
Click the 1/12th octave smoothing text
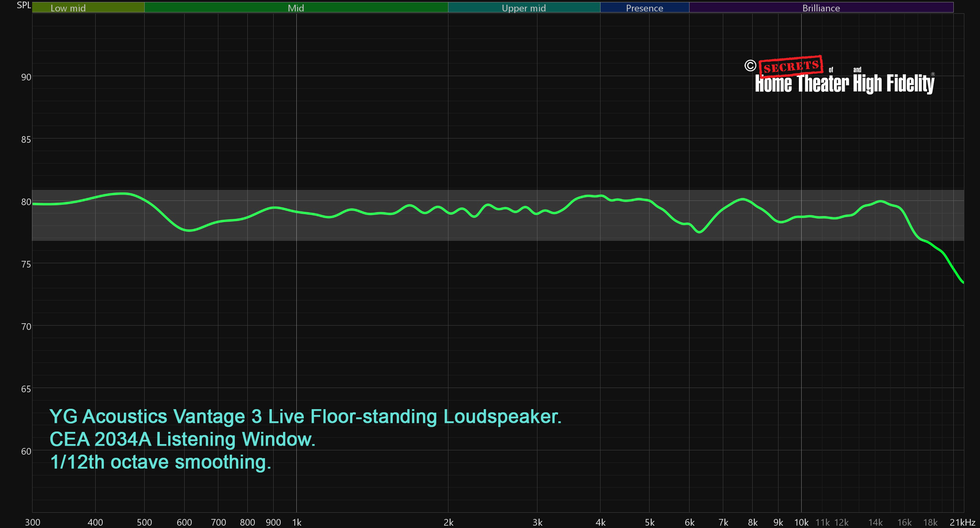pyautogui.click(x=160, y=462)
